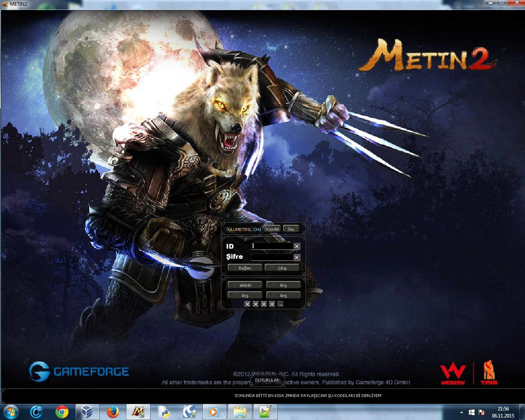The width and height of the screenshot is (525, 420).
Task: Open Action Center flag tray icon
Action: click(x=482, y=412)
